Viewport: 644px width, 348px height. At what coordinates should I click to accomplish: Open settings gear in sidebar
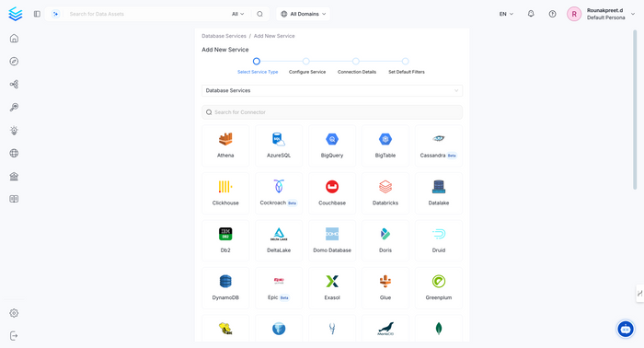point(14,313)
